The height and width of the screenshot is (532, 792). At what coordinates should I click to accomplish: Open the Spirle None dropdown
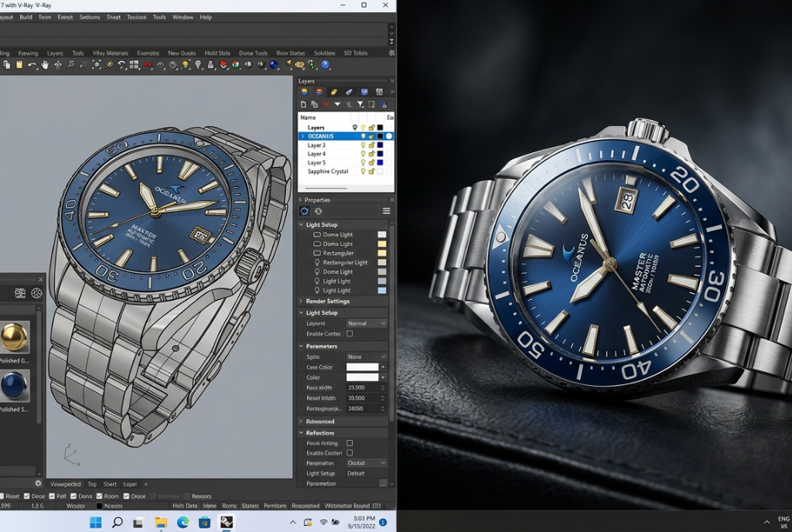coord(367,356)
